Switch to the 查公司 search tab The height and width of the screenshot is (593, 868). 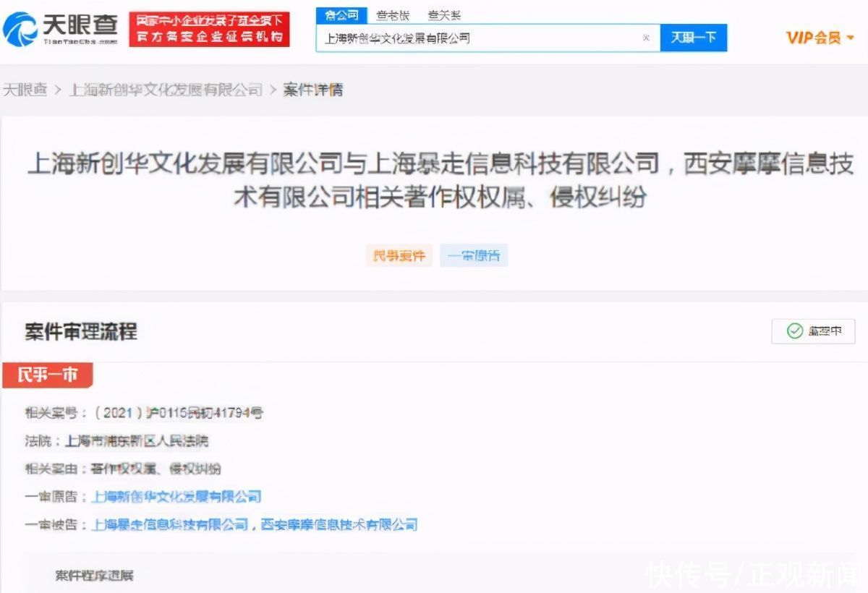tap(341, 15)
